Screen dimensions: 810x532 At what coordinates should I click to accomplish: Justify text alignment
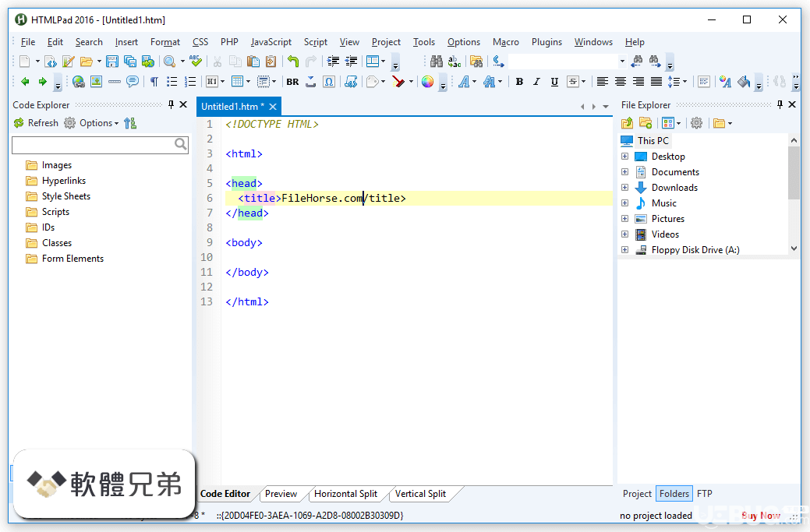pos(656,82)
